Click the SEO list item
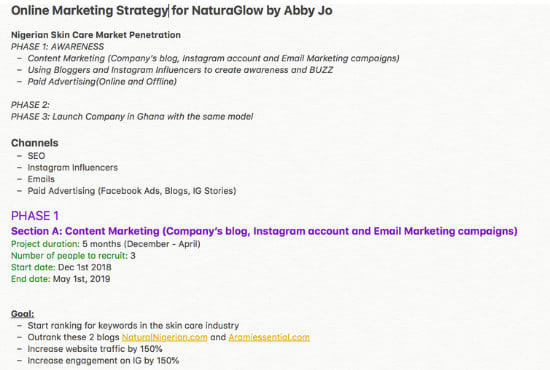This screenshot has height=370, width=550. [x=36, y=156]
